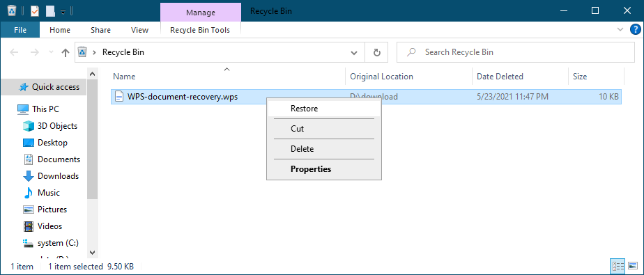
Task: Go back with the back arrow
Action: click(x=14, y=52)
